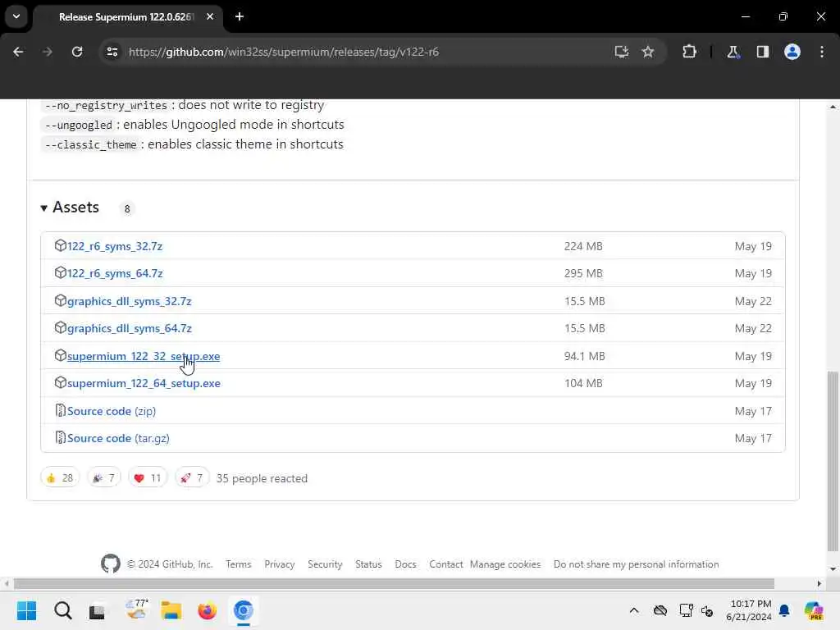This screenshot has height=630, width=840.
Task: Toggle the side panel icon
Action: [x=763, y=52]
